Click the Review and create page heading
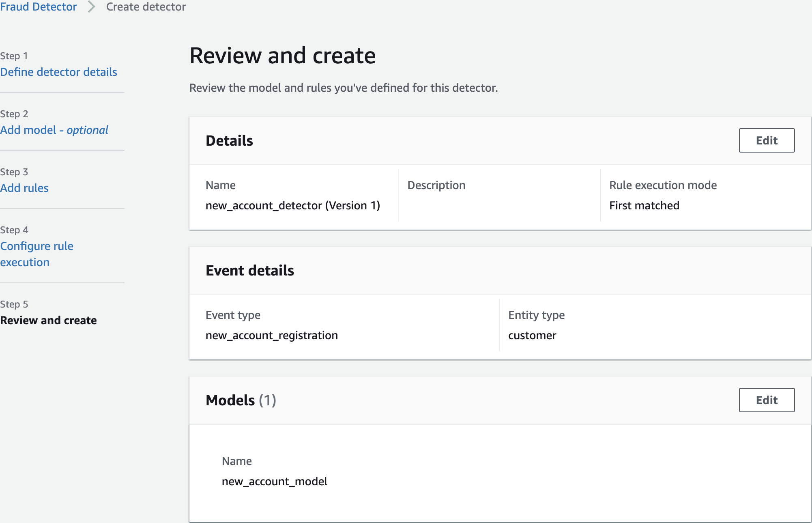The height and width of the screenshot is (523, 812). pos(282,56)
